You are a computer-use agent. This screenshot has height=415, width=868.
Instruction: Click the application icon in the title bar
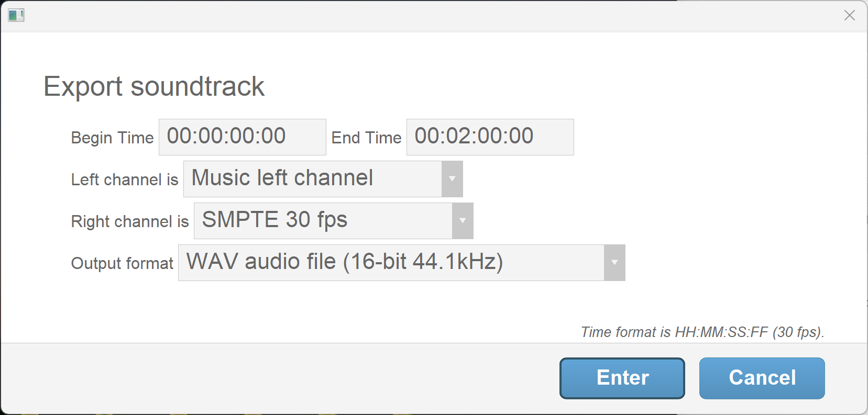(16, 15)
